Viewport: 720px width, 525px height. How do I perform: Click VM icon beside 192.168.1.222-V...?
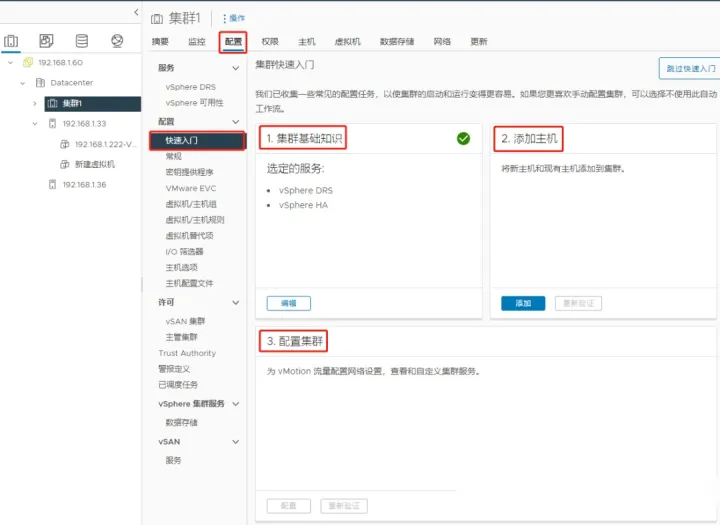pos(65,144)
